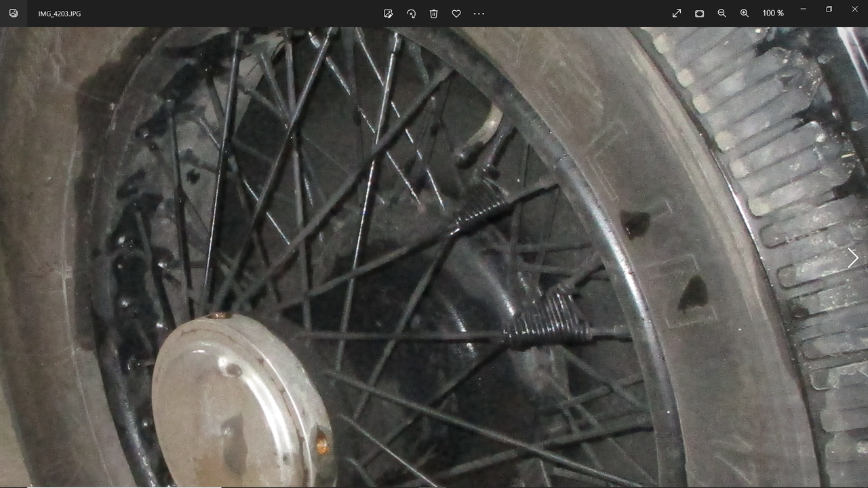Toggle fit to window icon
The image size is (868, 488).
pos(699,13)
